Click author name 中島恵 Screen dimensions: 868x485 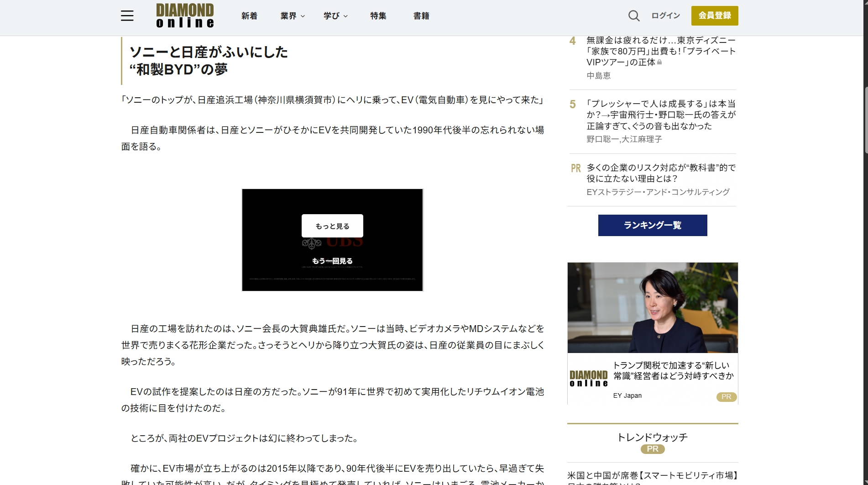click(598, 76)
